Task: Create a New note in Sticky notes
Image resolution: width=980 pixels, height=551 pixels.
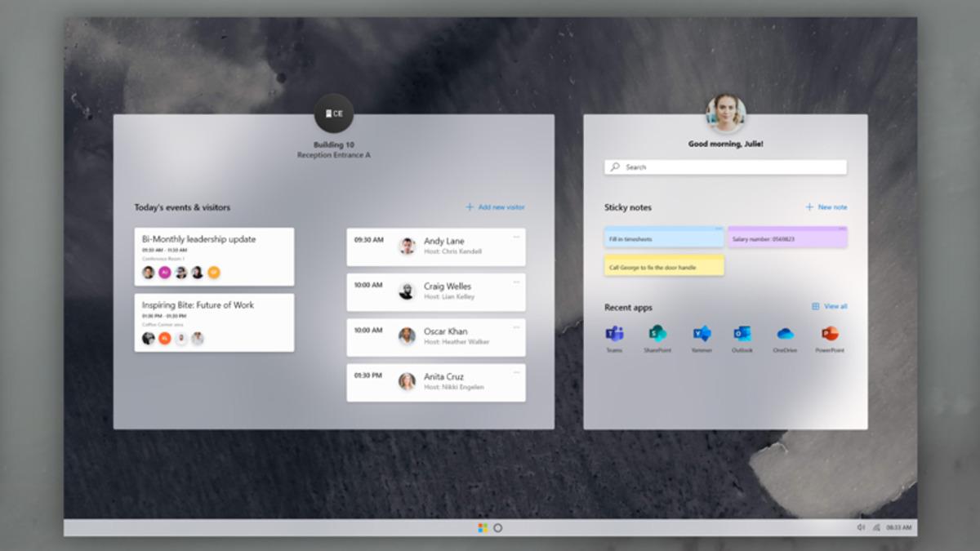Action: coord(826,207)
